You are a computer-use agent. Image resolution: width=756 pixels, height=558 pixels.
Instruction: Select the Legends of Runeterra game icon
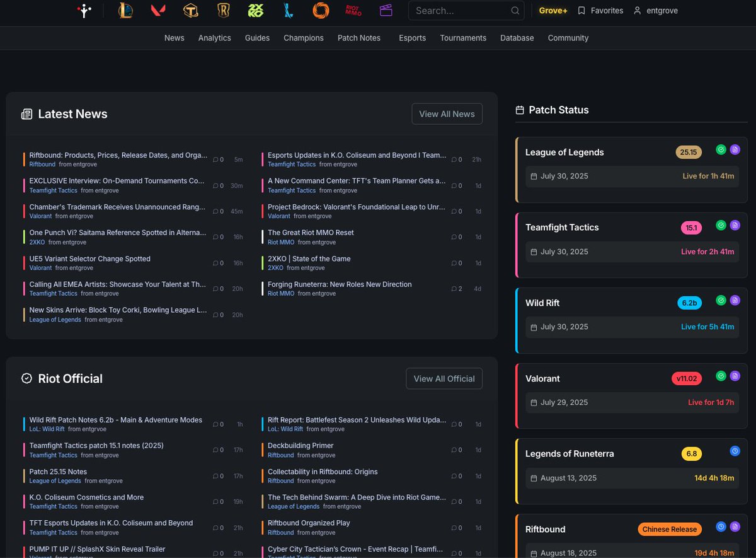click(x=224, y=11)
